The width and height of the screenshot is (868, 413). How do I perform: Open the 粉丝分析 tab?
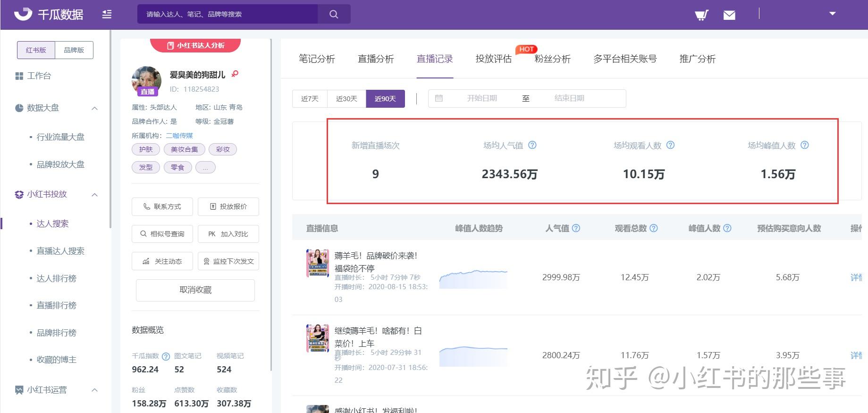[x=552, y=59]
